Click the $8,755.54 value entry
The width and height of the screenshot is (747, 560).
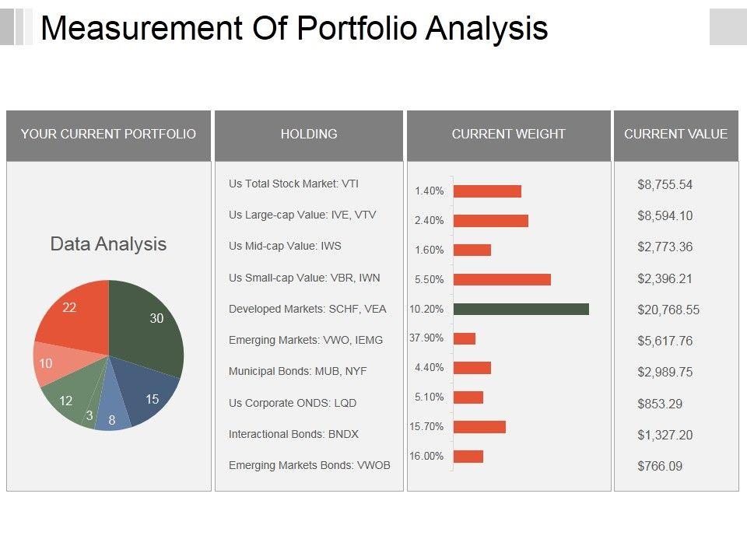[x=665, y=185]
